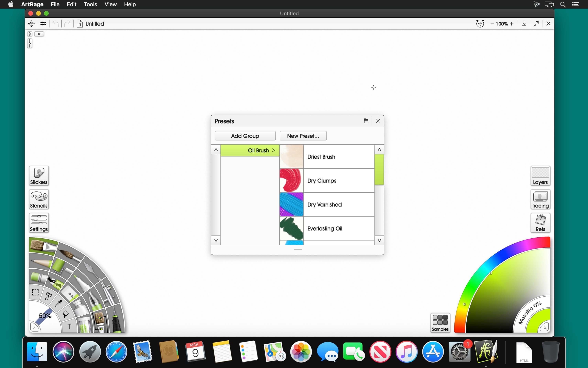Zoom out with the minus button
The width and height of the screenshot is (588, 368).
tap(492, 24)
